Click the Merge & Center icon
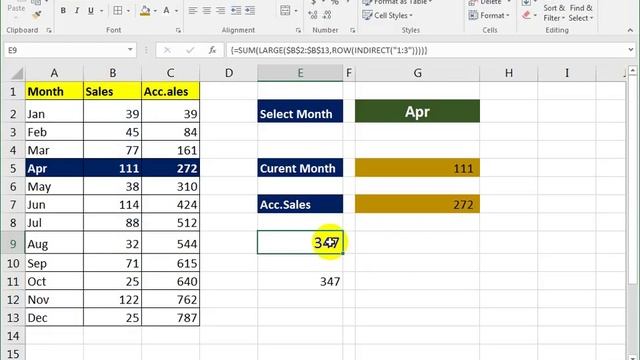Image resolution: width=640 pixels, height=360 pixels. pyautogui.click(x=285, y=11)
